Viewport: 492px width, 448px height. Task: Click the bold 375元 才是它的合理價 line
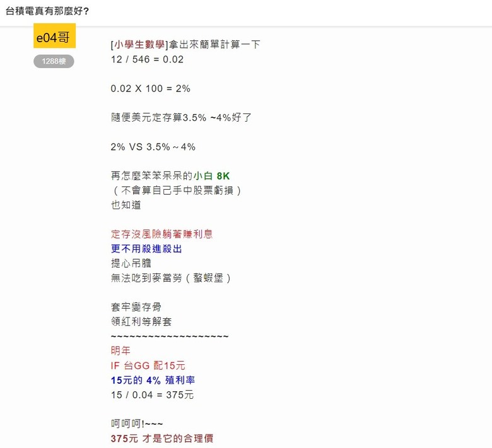pyautogui.click(x=162, y=439)
